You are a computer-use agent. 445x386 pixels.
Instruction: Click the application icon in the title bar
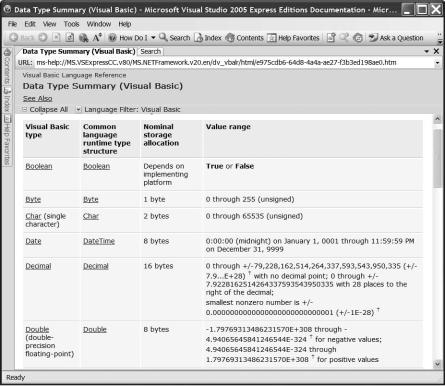click(7, 9)
